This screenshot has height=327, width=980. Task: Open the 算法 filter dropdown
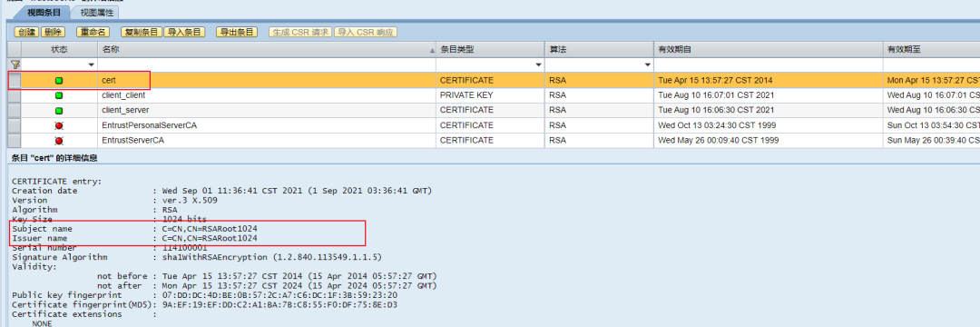pyautogui.click(x=648, y=65)
